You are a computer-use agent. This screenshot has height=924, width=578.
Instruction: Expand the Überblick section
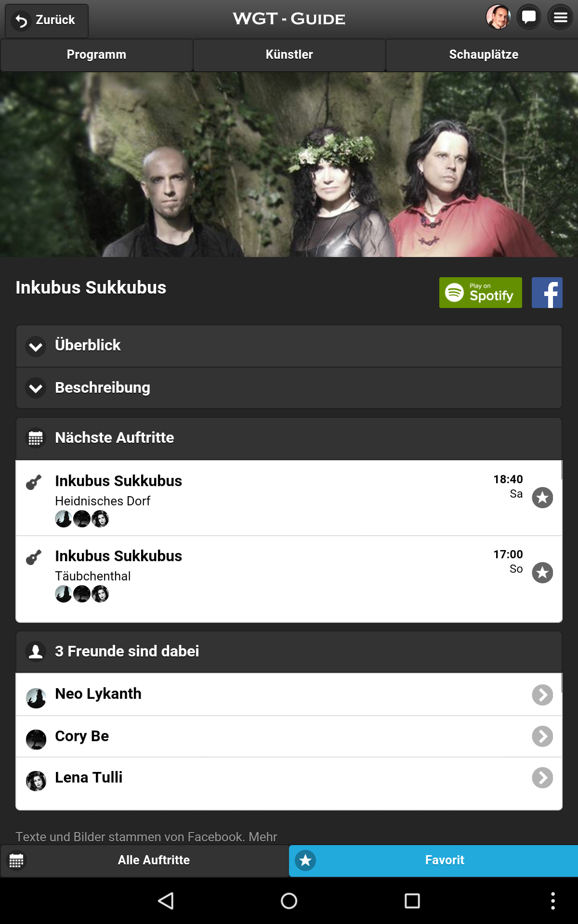289,346
